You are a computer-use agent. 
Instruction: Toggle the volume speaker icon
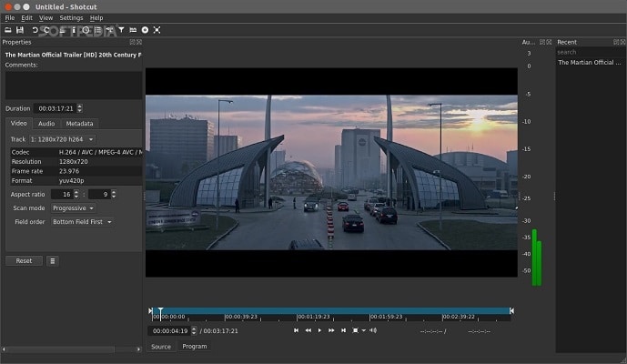[x=373, y=330]
